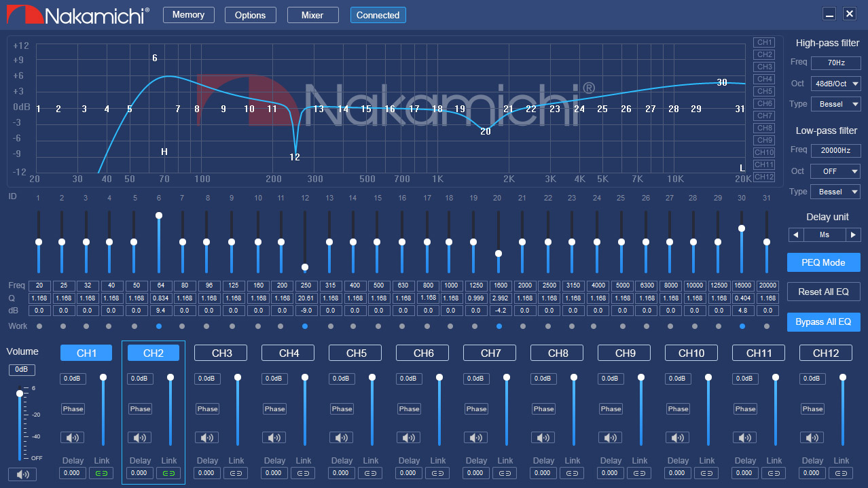The image size is (868, 488).
Task: Toggle Work dot for band 20
Action: point(499,326)
